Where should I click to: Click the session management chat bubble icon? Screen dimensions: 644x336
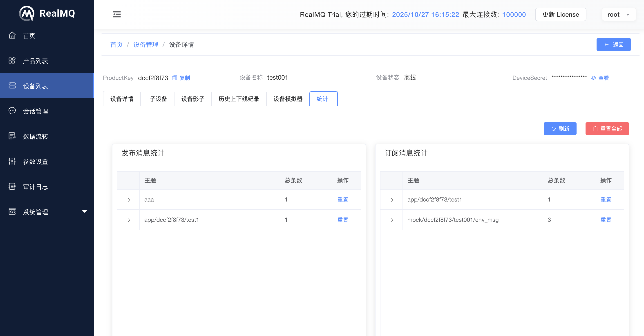point(12,111)
